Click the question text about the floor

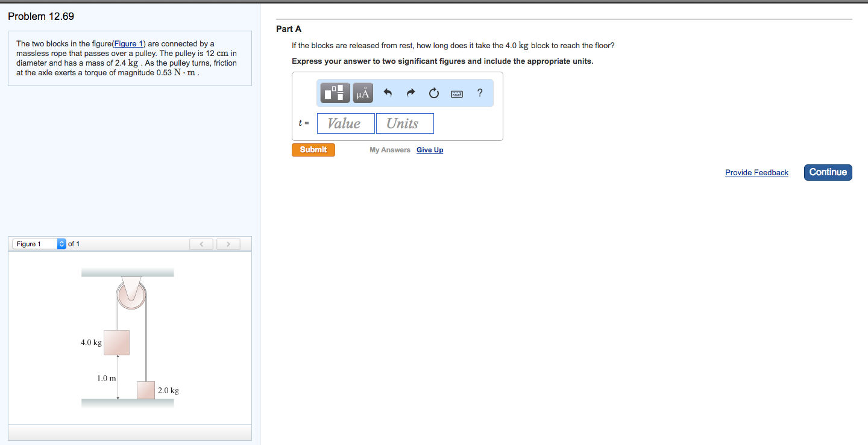(453, 46)
